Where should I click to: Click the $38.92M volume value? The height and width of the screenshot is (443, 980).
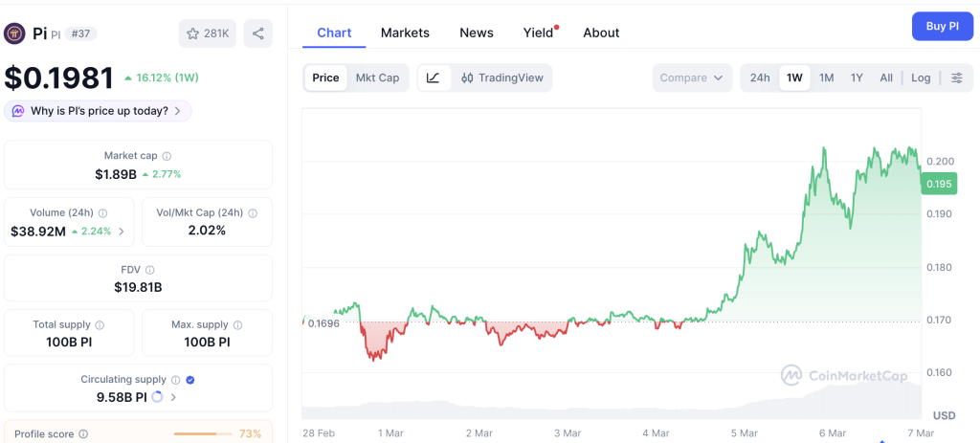[38, 232]
